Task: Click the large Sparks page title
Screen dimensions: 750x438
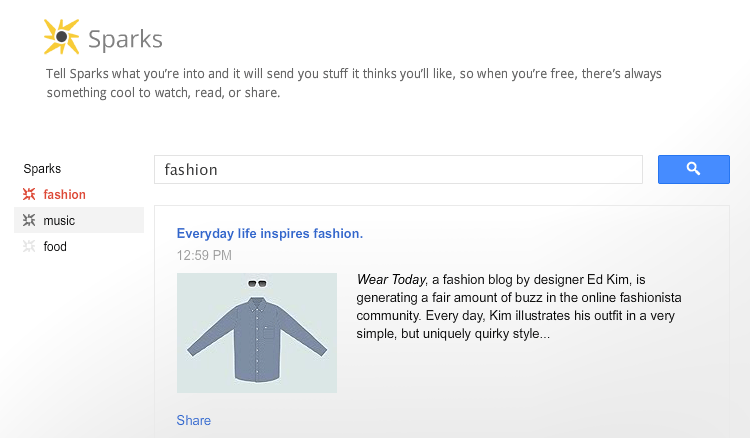Action: pos(125,39)
